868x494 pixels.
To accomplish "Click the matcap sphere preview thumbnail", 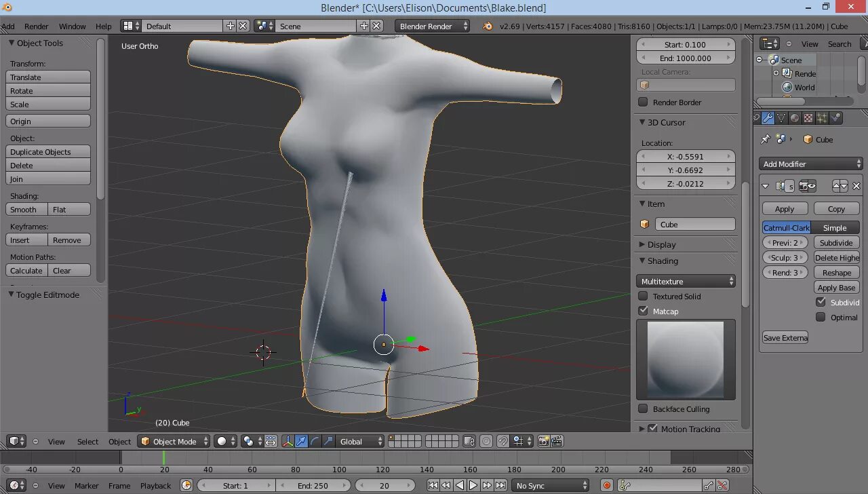I will coord(686,360).
